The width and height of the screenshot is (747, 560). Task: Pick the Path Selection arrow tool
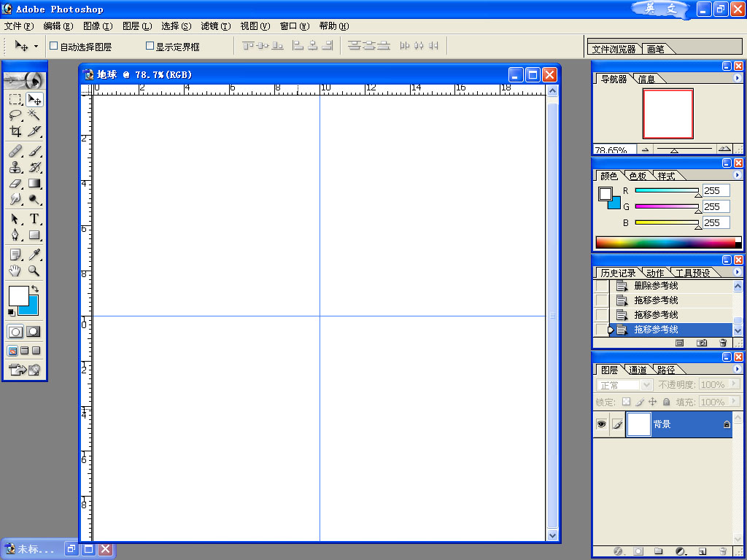click(15, 219)
